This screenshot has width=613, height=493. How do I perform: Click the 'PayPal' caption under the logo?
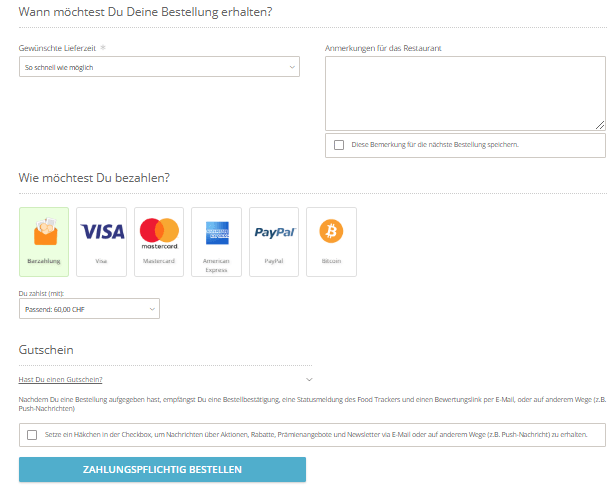(x=274, y=261)
